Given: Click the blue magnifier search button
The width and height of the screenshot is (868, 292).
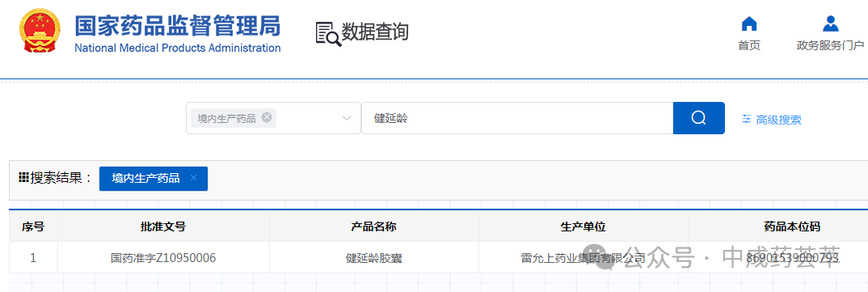Looking at the screenshot, I should click(698, 118).
